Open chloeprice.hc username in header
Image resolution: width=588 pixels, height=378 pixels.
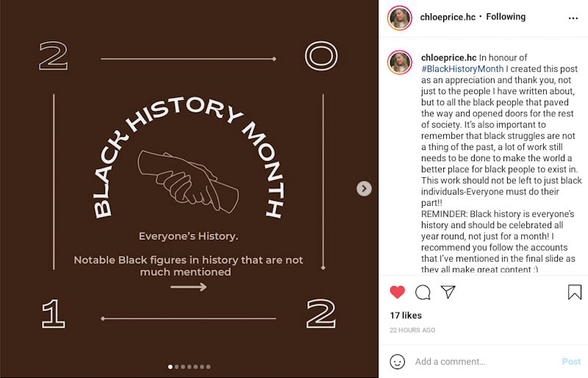(448, 17)
